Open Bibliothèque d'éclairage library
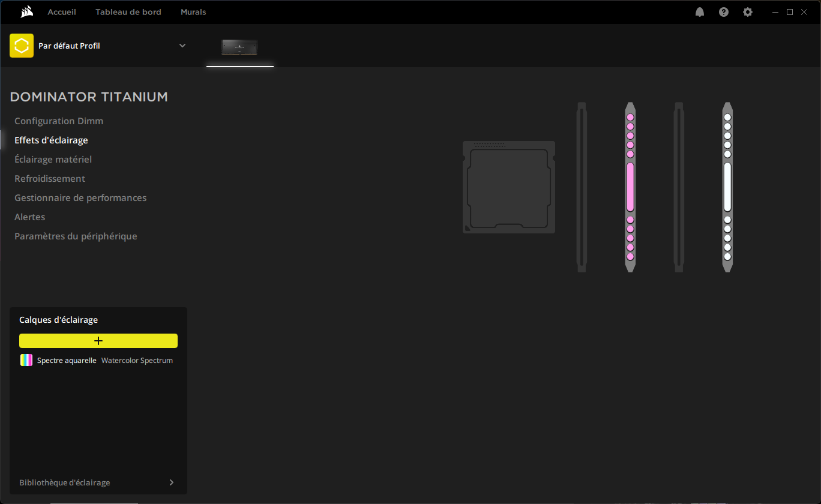821x504 pixels. click(x=65, y=482)
